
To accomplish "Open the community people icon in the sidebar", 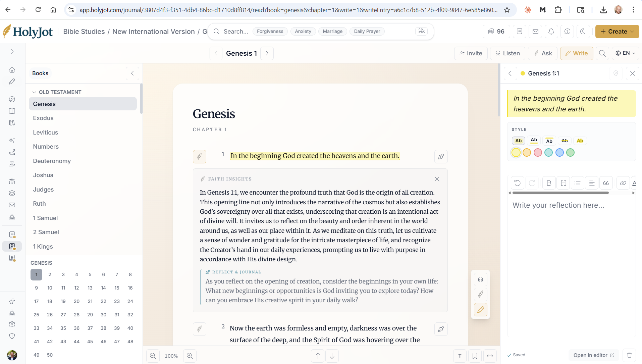I will [12, 181].
